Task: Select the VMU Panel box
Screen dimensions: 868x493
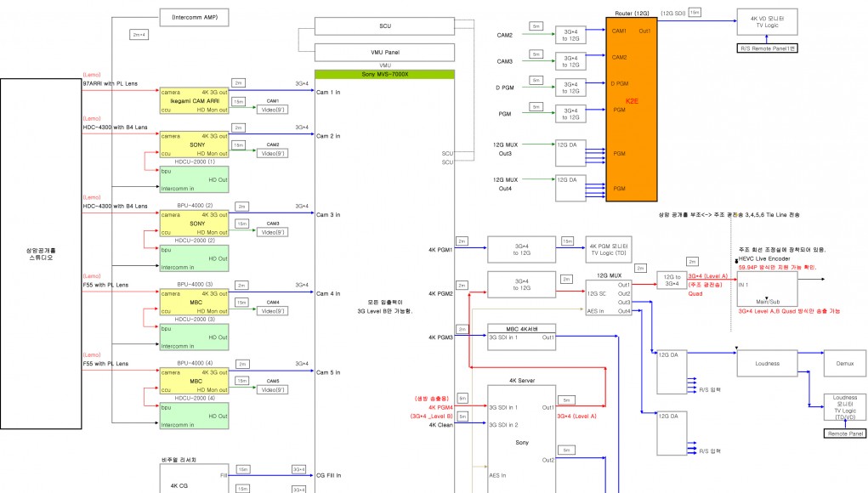Action: 385,52
